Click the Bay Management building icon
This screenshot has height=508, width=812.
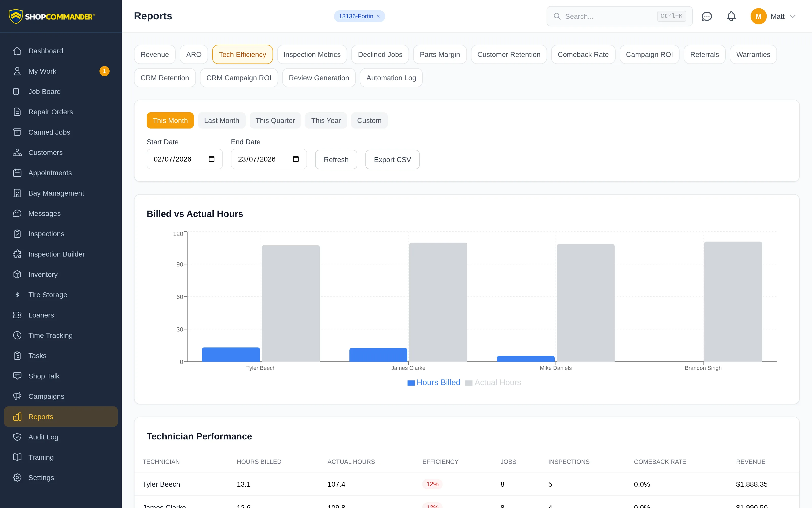[17, 193]
